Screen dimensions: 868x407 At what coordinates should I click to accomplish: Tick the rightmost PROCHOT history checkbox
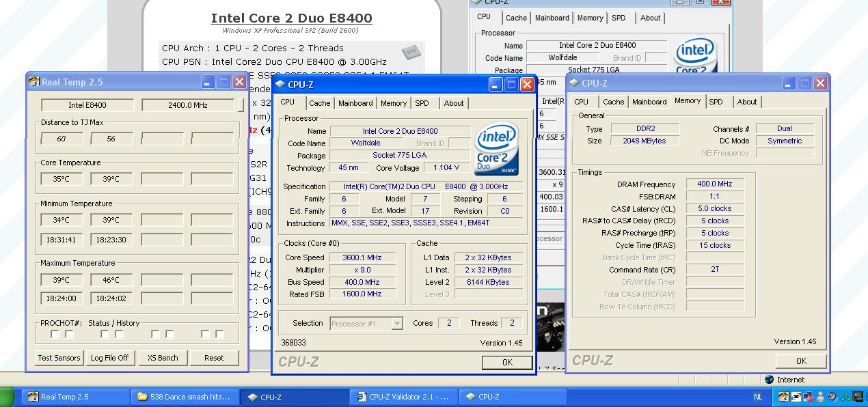[219, 334]
